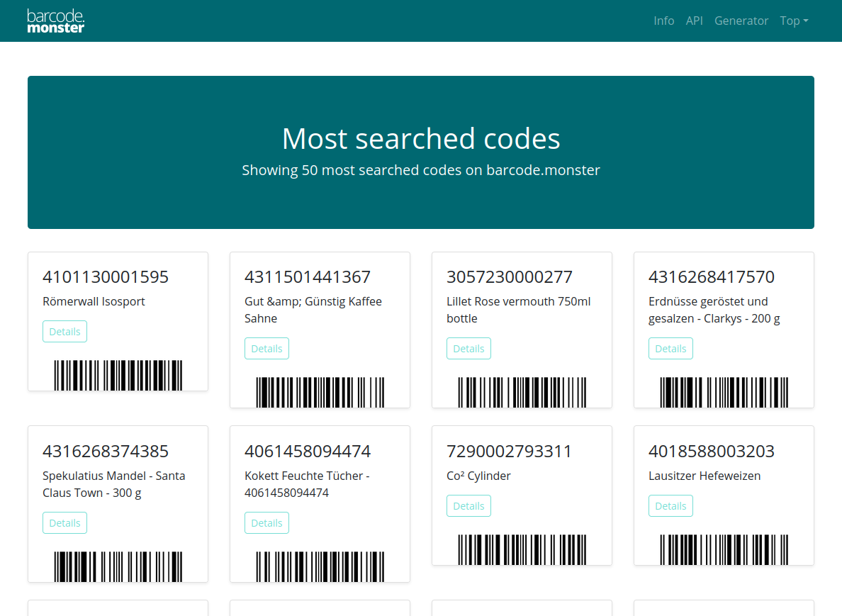Click barcode image of 3057230000277
Image resolution: width=842 pixels, height=616 pixels.
click(522, 392)
